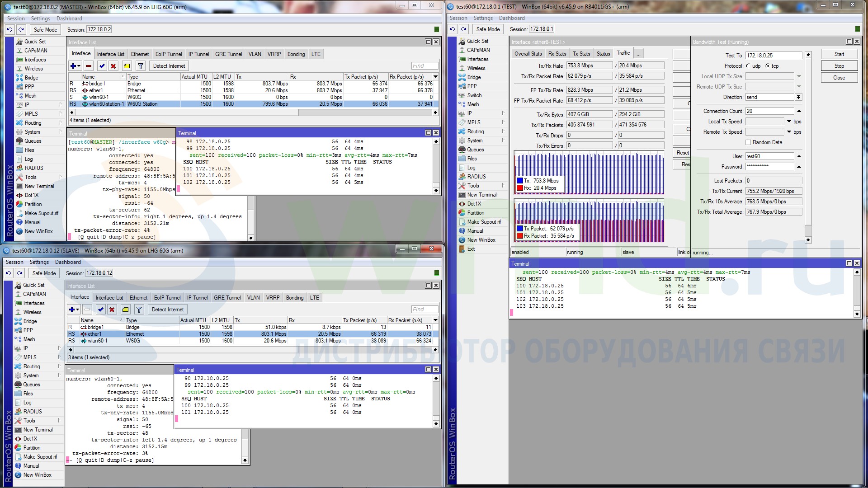Open Dot1X in the SLAVE window sidebar
This screenshot has width=868, height=488.
30,439
